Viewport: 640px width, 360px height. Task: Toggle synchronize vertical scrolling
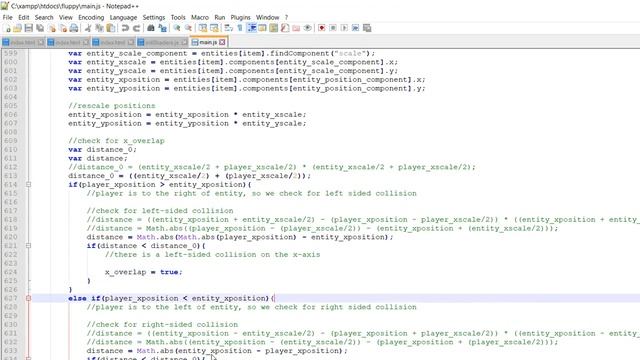202,28
